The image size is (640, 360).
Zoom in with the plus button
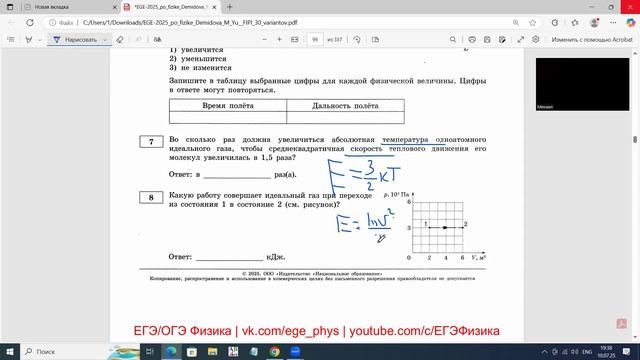(x=280, y=40)
